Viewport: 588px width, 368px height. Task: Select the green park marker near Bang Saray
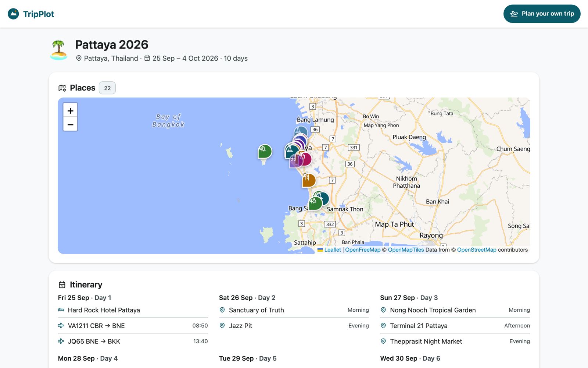315,203
